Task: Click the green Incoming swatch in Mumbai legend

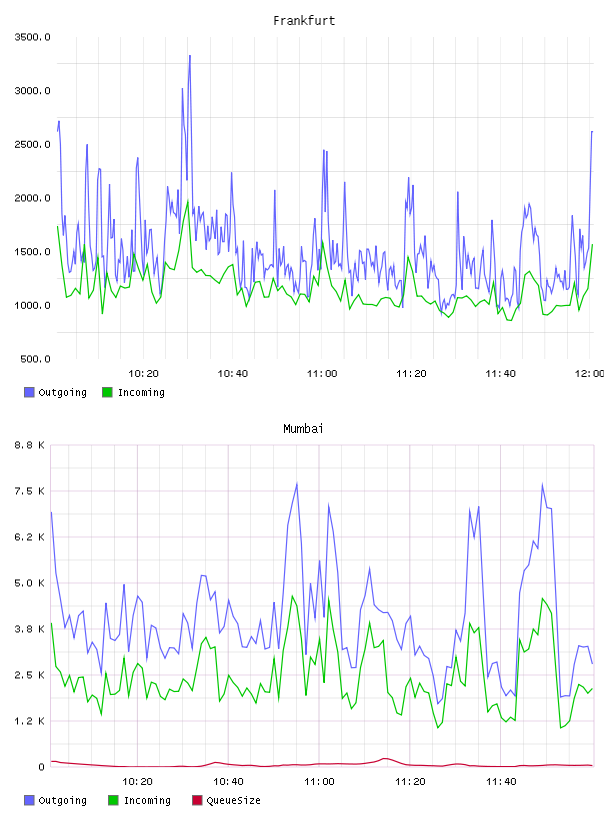Action: [113, 800]
